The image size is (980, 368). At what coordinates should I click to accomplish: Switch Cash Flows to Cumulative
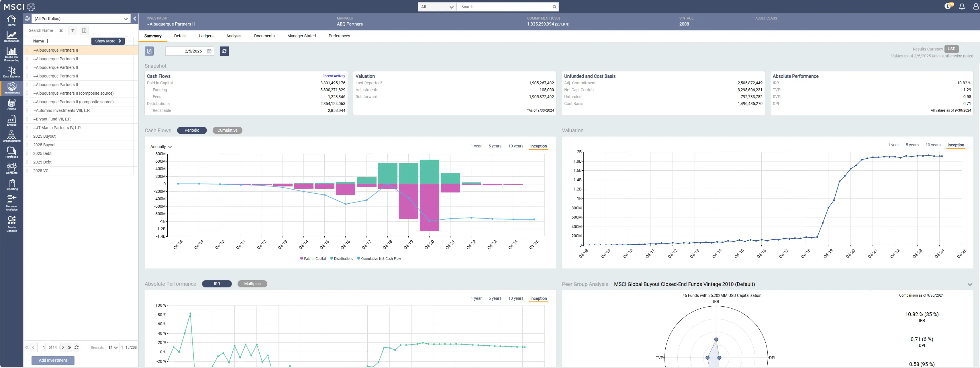pyautogui.click(x=228, y=130)
